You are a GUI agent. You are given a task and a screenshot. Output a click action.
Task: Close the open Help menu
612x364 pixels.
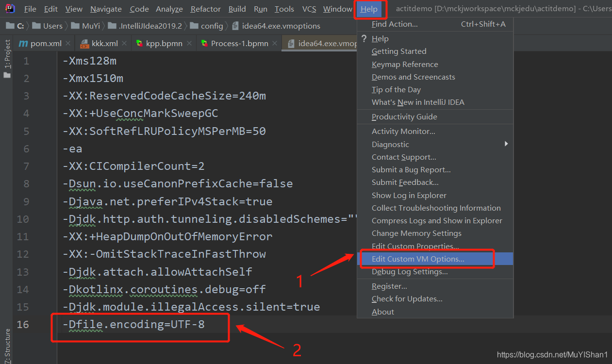(369, 9)
